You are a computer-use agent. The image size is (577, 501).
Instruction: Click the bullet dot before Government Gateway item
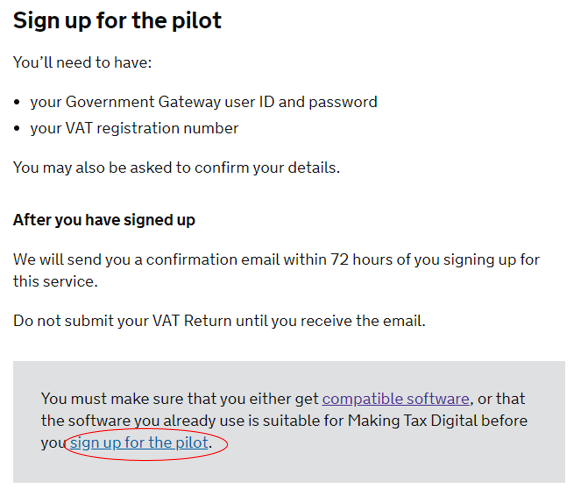point(17,102)
